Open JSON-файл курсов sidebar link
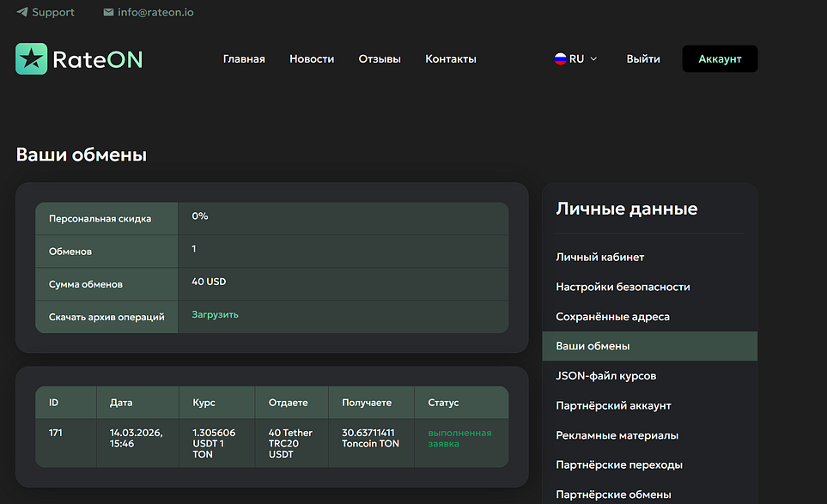 (606, 376)
